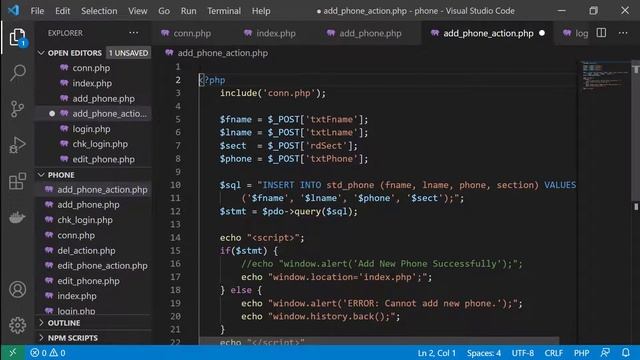640x360 pixels.
Task: Select edit_phone.php in Open Editors list
Action: pos(103,160)
